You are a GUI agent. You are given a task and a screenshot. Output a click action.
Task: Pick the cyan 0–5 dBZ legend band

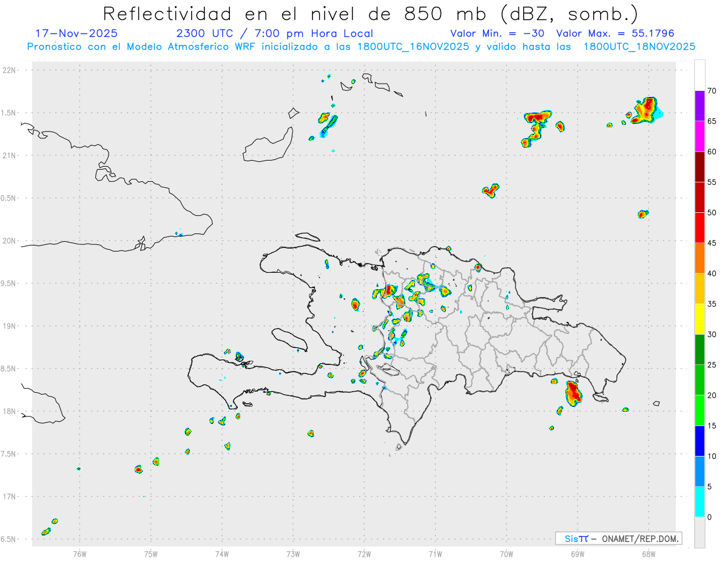(x=699, y=502)
